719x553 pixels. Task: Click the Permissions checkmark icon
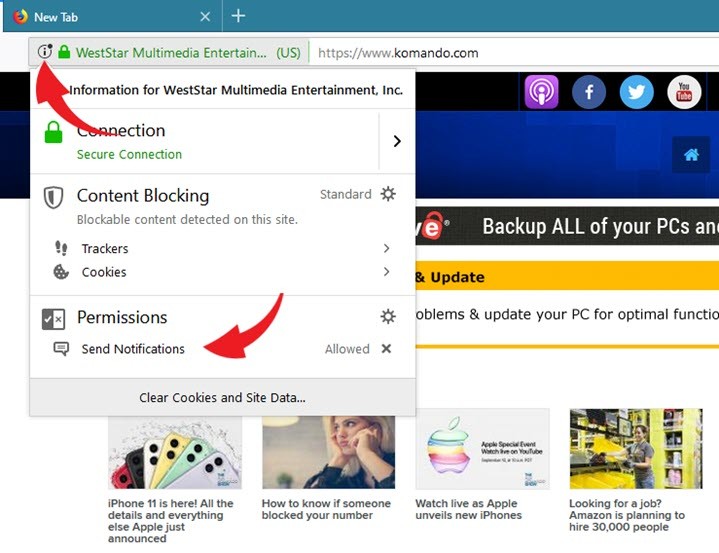point(53,319)
